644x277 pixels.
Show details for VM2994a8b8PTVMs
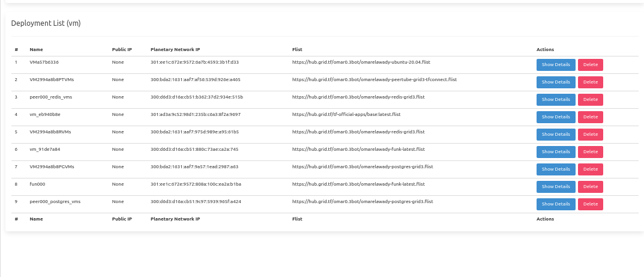point(556,82)
